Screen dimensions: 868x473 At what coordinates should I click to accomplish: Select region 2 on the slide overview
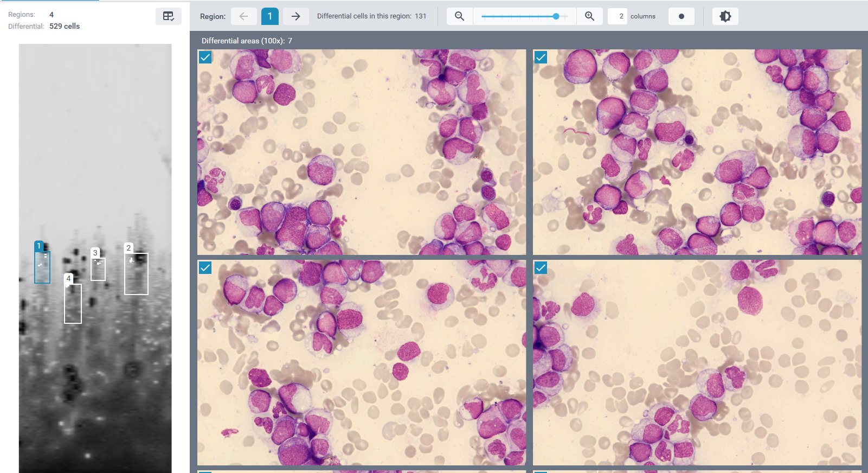[136, 274]
